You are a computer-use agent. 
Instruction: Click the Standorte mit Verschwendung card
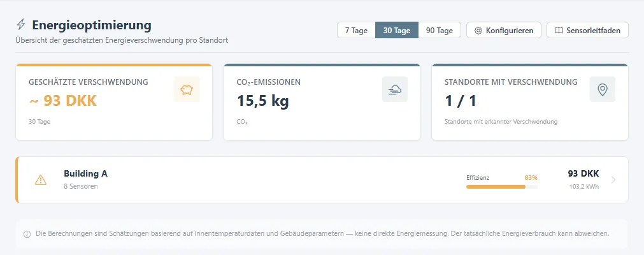[x=530, y=102]
